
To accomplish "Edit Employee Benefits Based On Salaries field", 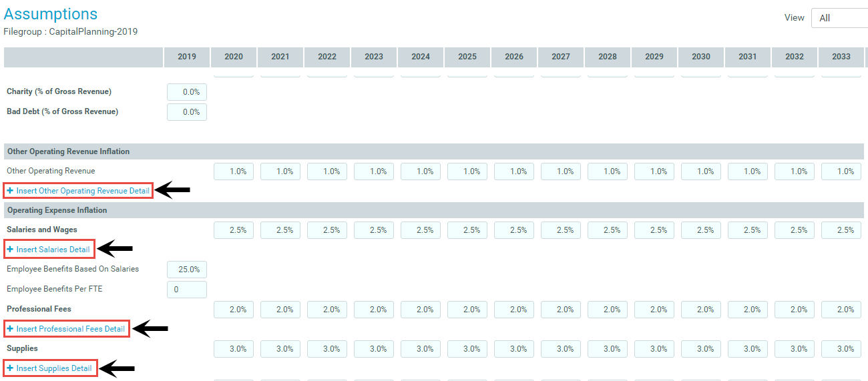I will [187, 270].
